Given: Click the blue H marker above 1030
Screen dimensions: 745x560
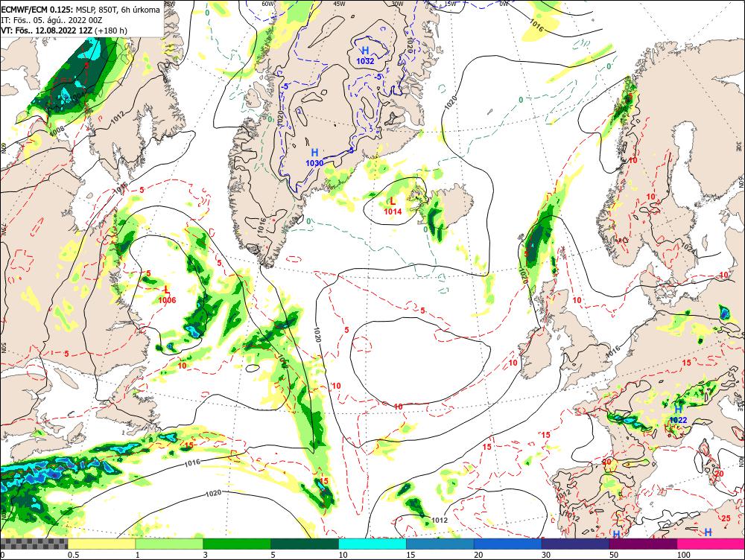Looking at the screenshot, I should tap(314, 153).
